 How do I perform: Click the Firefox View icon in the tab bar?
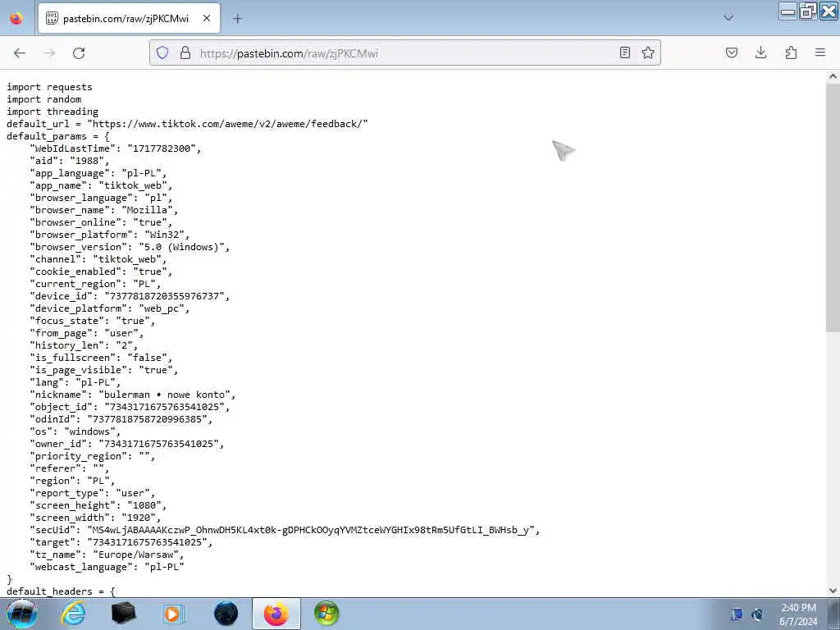16,18
